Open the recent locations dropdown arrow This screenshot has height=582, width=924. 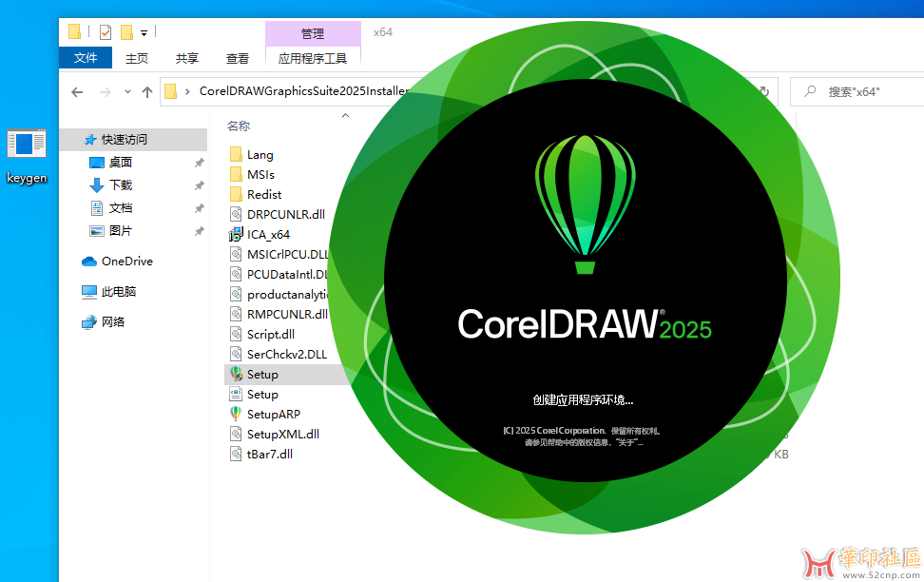[x=127, y=92]
